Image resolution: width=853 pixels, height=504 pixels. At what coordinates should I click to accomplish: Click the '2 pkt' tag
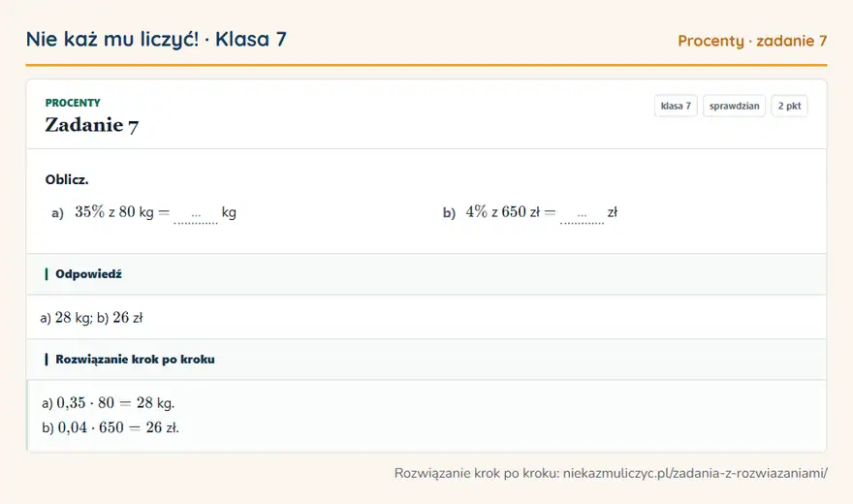(789, 106)
